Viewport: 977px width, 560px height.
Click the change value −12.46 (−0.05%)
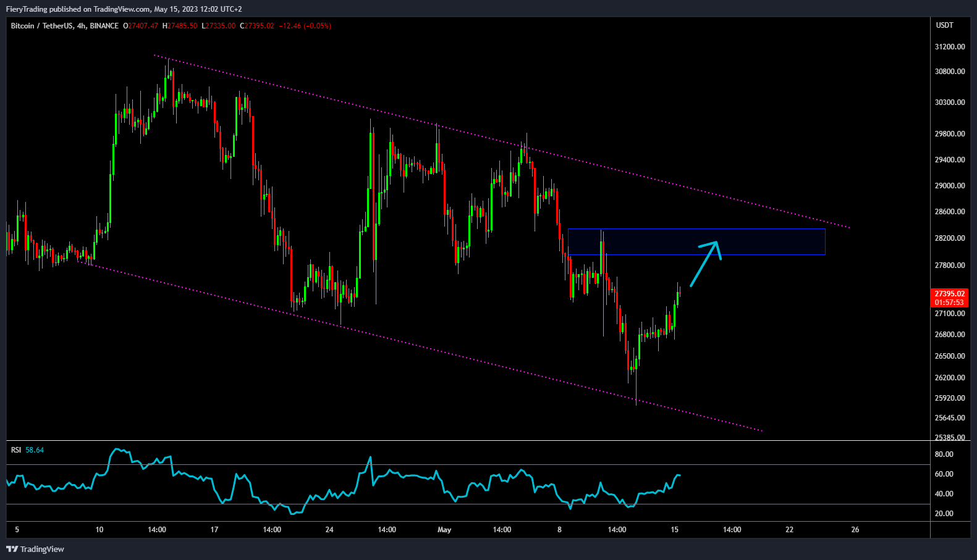click(x=305, y=26)
